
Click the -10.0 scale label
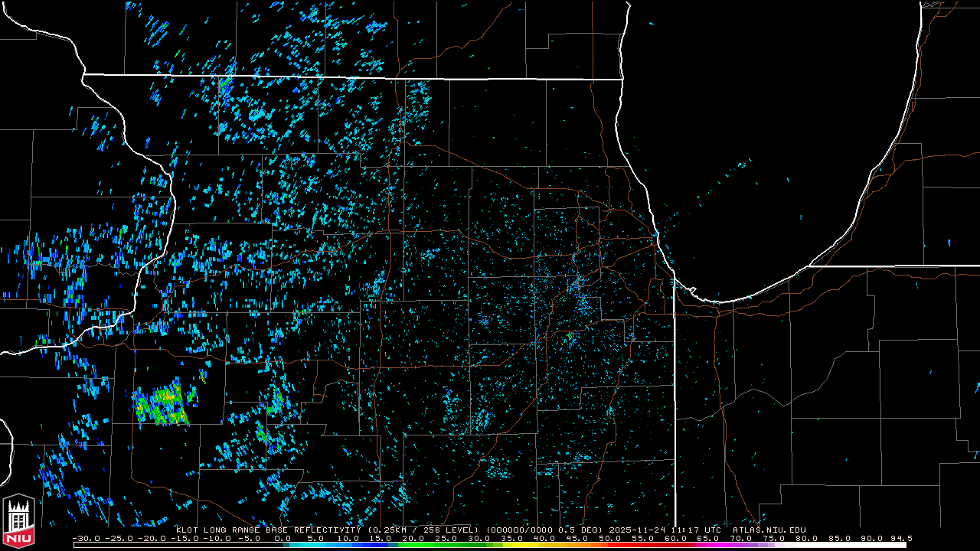pos(218,538)
